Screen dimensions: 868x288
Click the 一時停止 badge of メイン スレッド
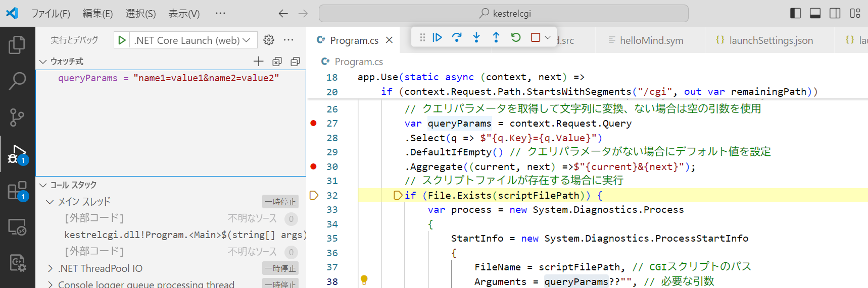point(280,202)
